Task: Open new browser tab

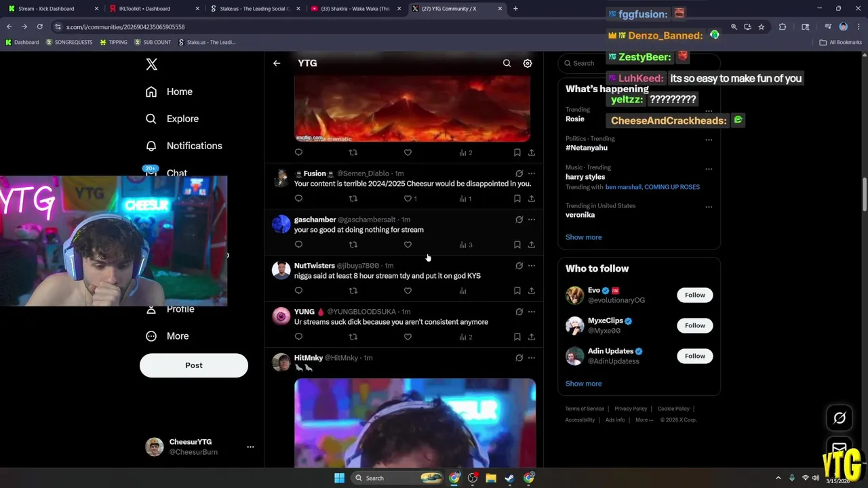Action: [x=515, y=9]
